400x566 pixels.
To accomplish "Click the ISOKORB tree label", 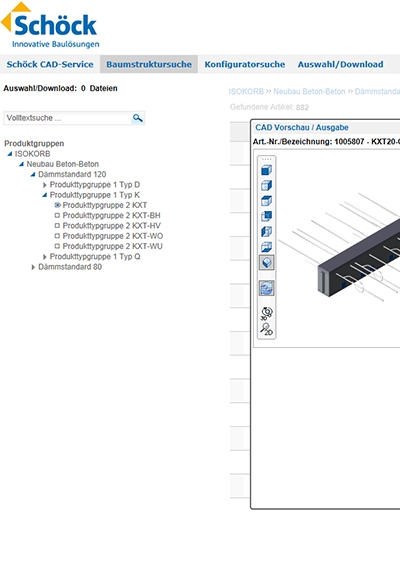I will (x=32, y=154).
